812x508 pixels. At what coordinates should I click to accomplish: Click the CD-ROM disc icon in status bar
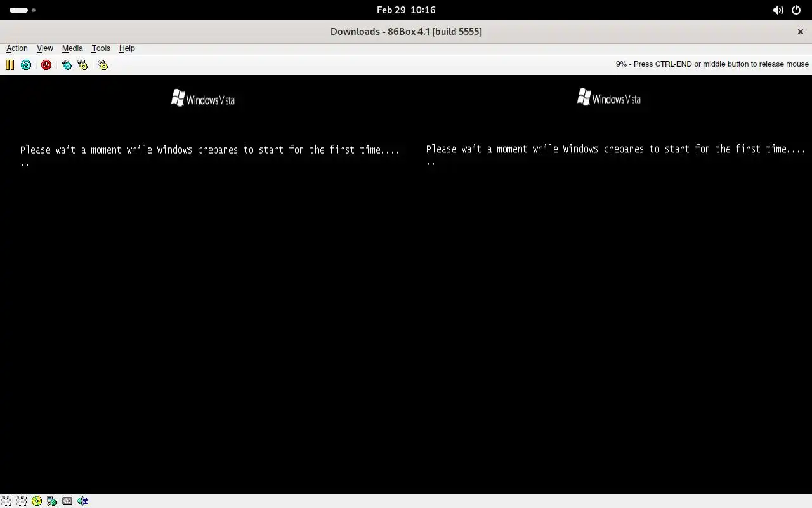pos(37,501)
